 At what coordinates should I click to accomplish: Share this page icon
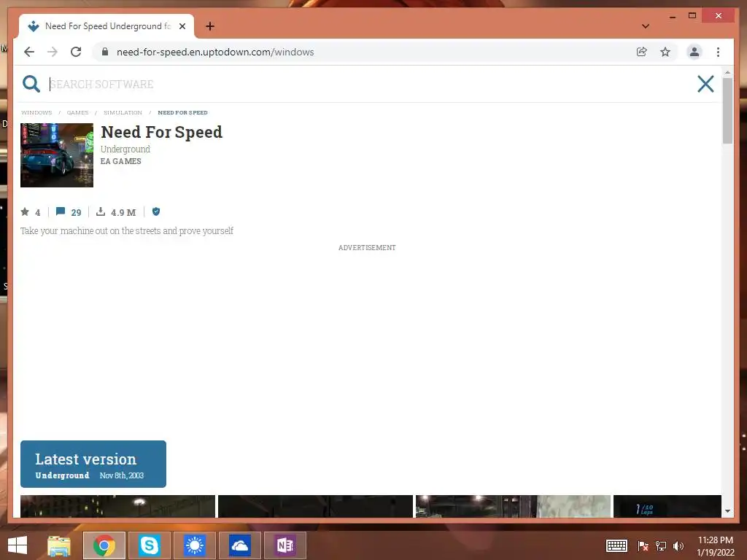tap(642, 52)
